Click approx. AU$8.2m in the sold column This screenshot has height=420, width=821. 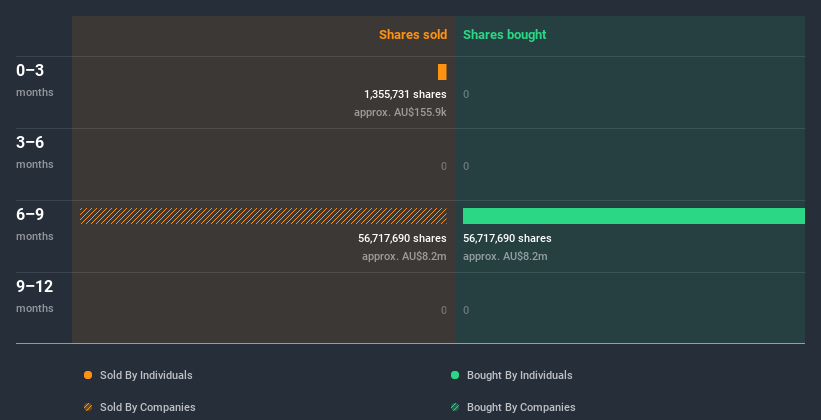pyautogui.click(x=404, y=256)
